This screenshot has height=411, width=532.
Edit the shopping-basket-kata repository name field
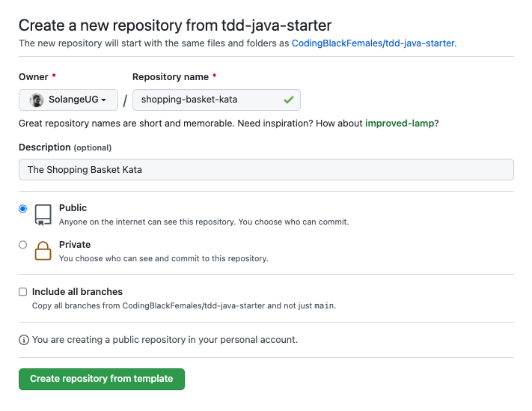point(216,100)
